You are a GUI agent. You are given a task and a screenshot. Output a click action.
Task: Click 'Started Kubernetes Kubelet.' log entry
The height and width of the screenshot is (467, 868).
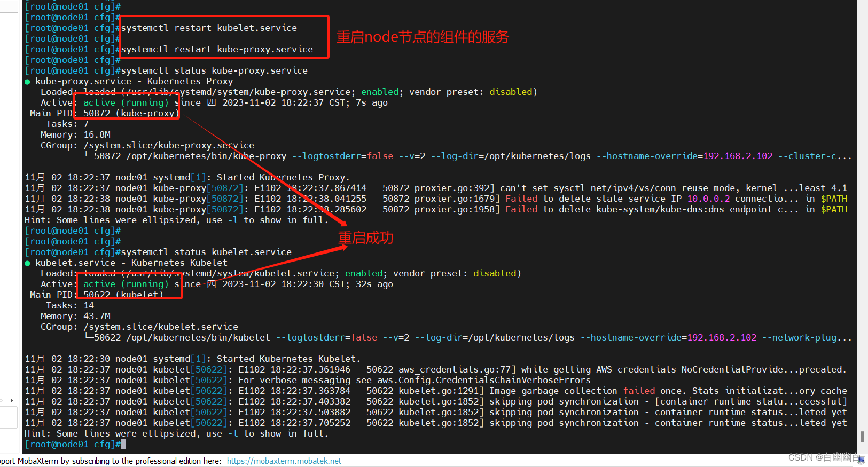289,359
